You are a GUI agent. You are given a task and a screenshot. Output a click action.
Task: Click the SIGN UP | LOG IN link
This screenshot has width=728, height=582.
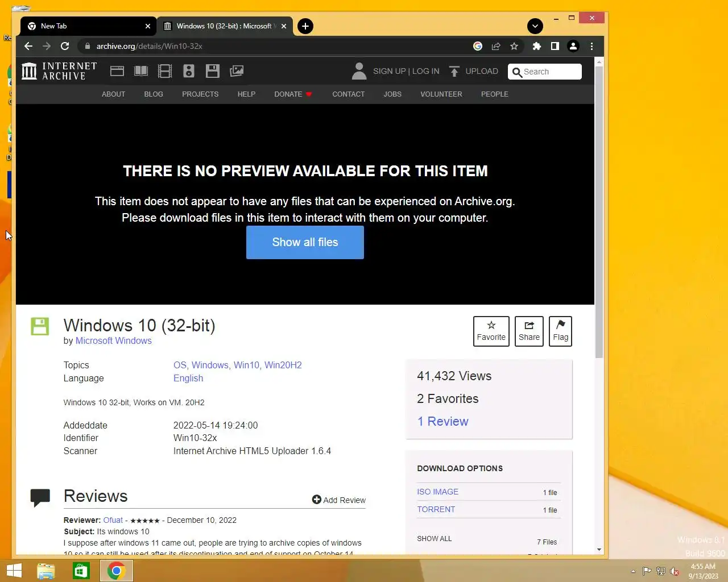click(406, 71)
